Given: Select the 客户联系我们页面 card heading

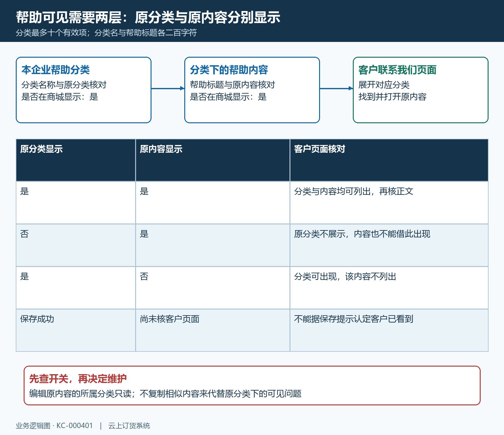Looking at the screenshot, I should (398, 70).
